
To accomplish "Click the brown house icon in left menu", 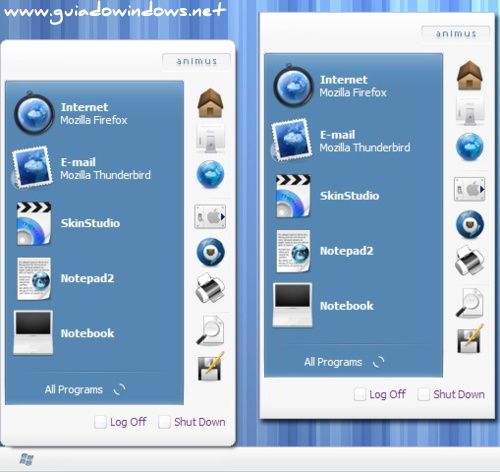I will (x=210, y=103).
